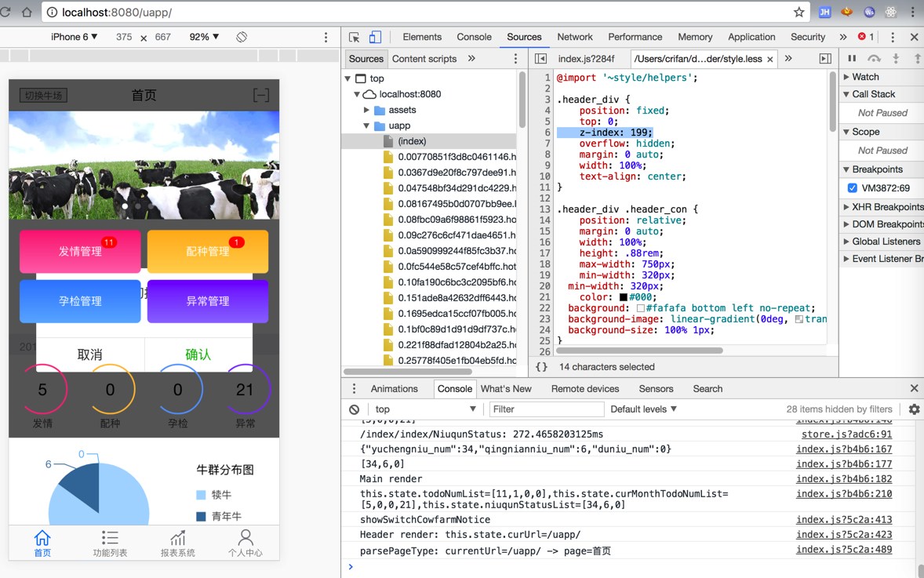Click the 切换牛场 button
This screenshot has width=924, height=578.
(44, 96)
